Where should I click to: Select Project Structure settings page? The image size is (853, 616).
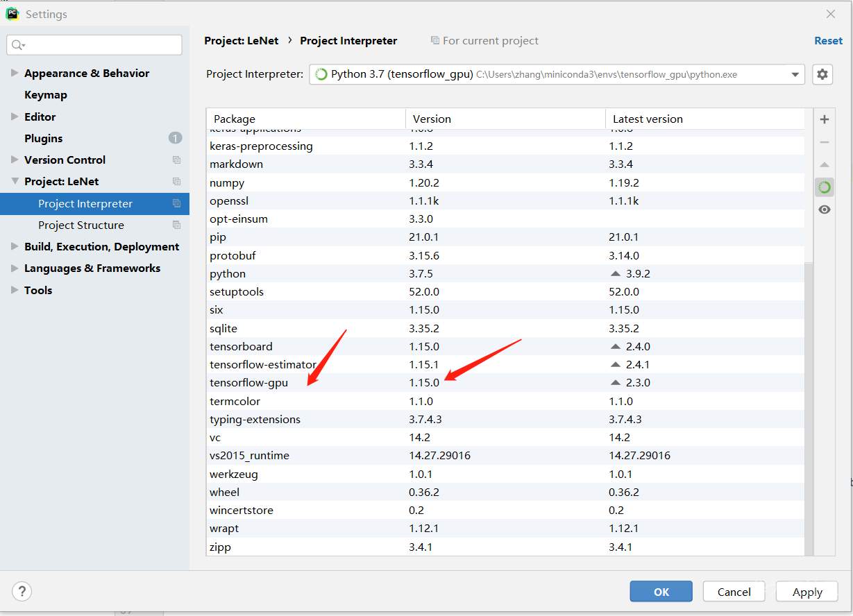pyautogui.click(x=81, y=225)
